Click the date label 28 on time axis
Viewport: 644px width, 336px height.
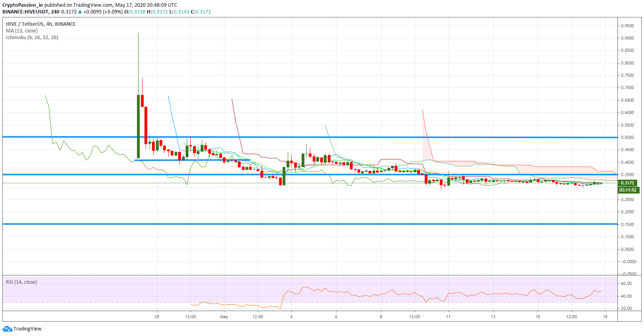(x=157, y=317)
